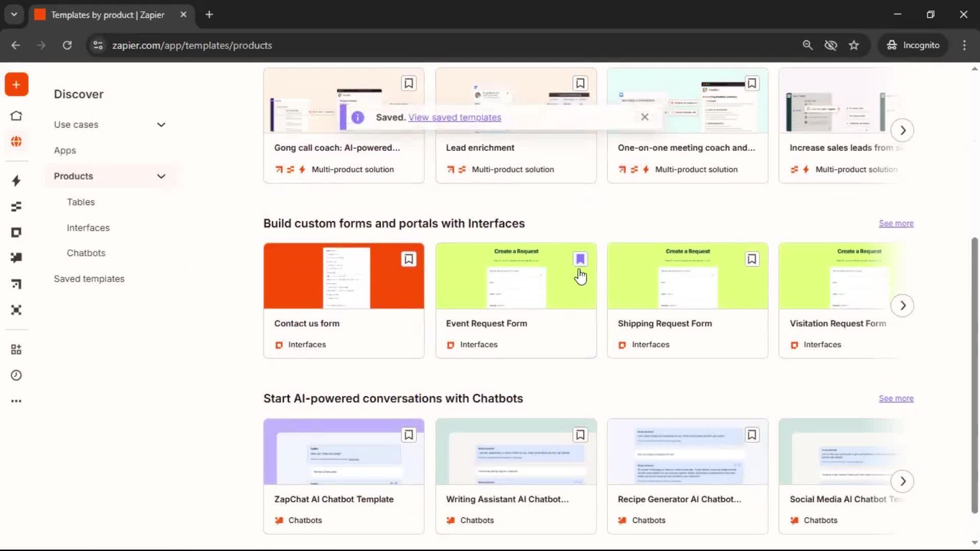Open the More ellipsis menu in sidebar
This screenshot has height=551, width=980.
click(16, 401)
